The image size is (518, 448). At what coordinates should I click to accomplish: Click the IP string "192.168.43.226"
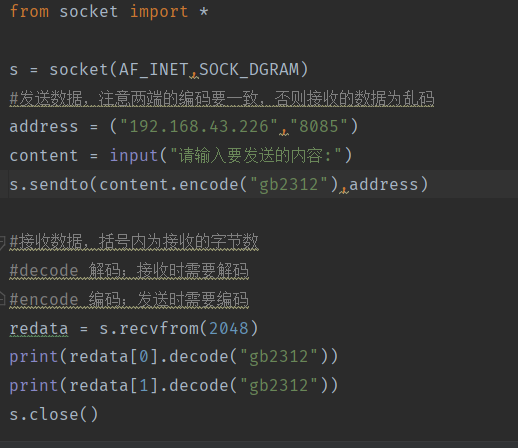pos(199,127)
